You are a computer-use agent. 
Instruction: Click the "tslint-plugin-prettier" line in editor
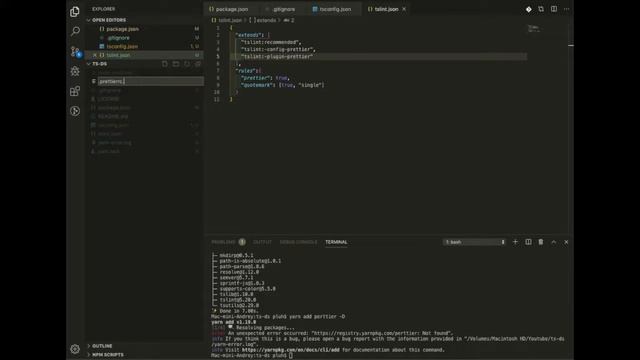pos(277,57)
